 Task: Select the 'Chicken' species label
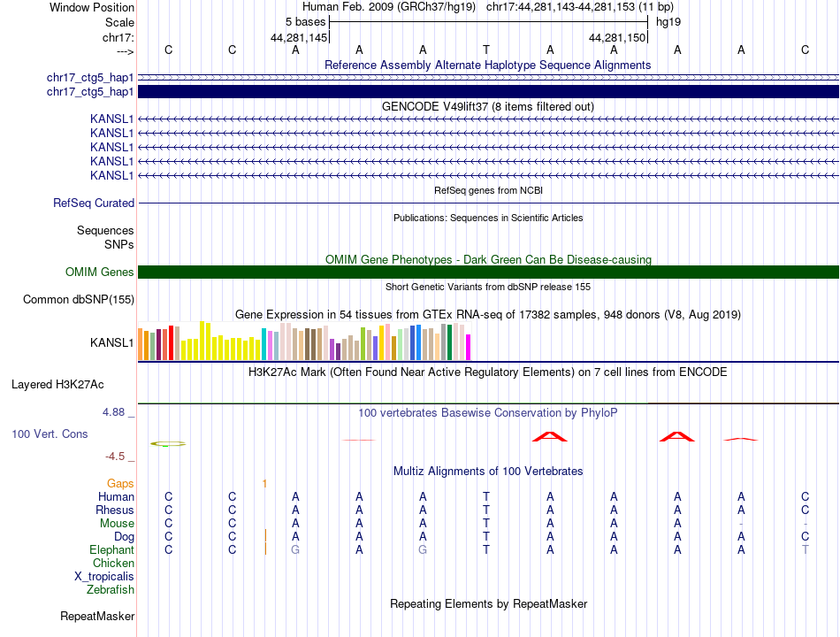coord(113,563)
